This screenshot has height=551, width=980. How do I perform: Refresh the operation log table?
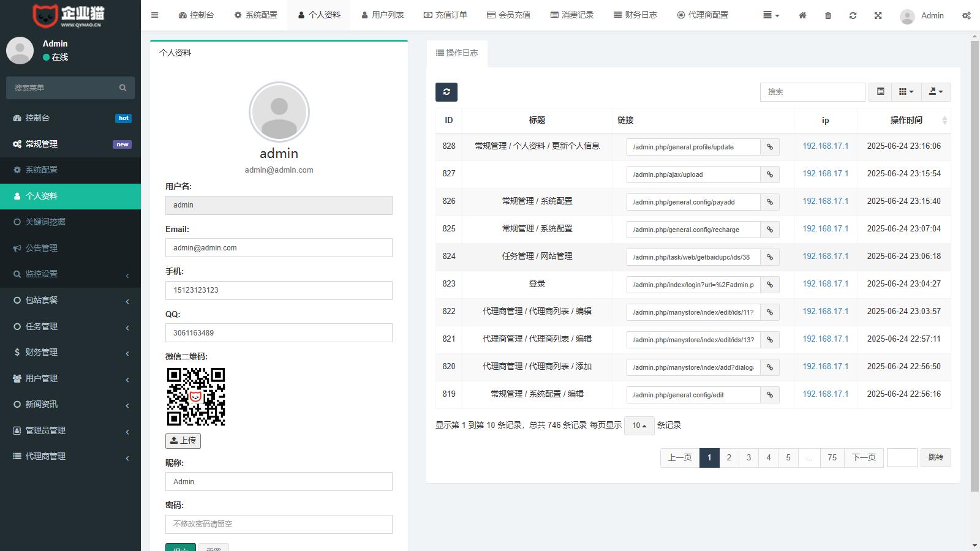(446, 92)
